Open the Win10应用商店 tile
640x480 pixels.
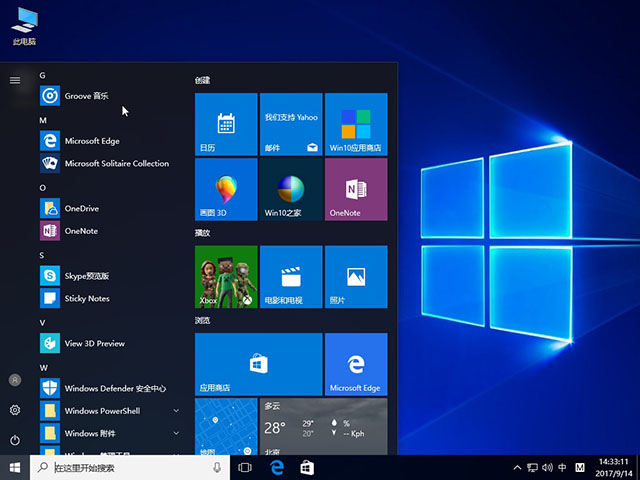[x=356, y=124]
